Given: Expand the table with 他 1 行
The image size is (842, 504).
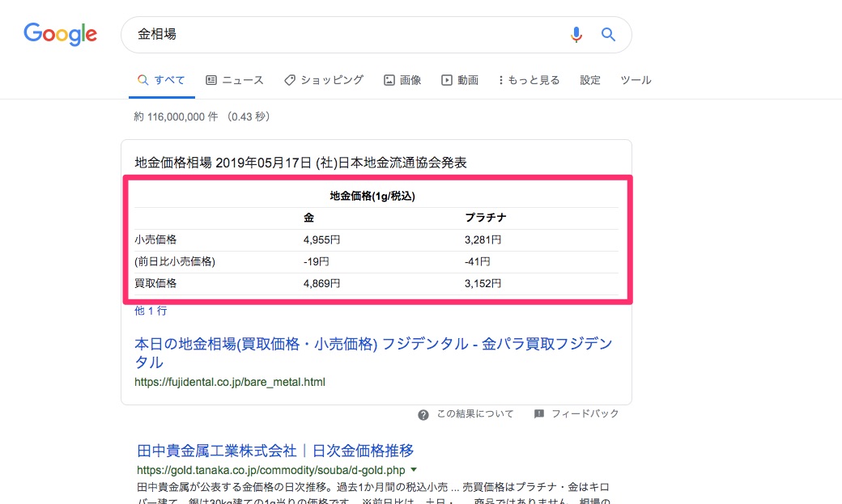Looking at the screenshot, I should [x=150, y=310].
